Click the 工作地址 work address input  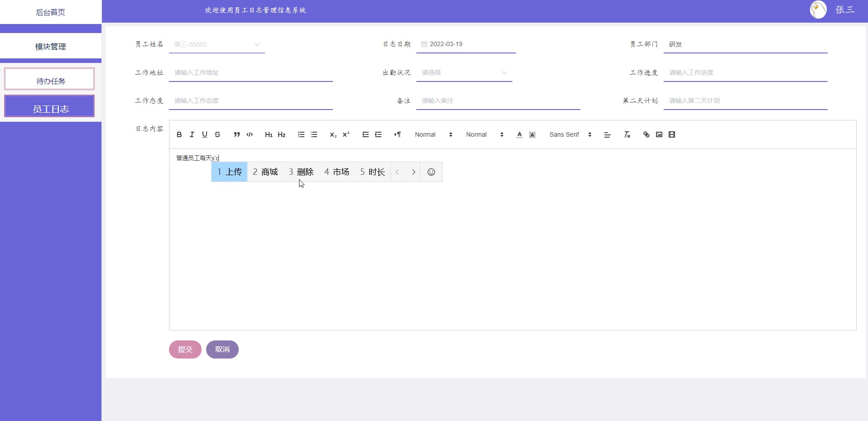[x=251, y=72]
